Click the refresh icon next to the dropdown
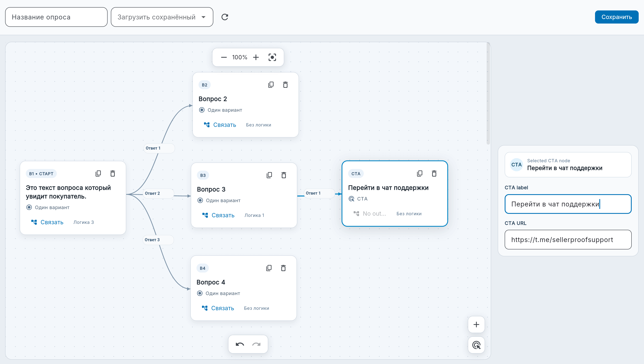644x364 pixels. (x=225, y=17)
